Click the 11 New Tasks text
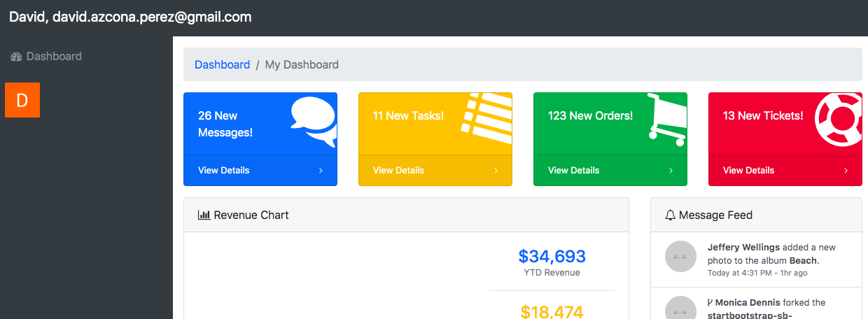 pyautogui.click(x=408, y=115)
